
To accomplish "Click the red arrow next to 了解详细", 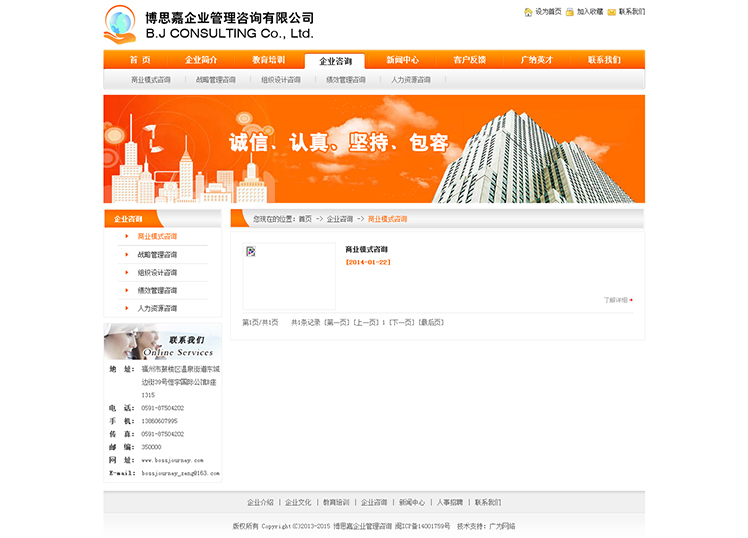I will 631,300.
